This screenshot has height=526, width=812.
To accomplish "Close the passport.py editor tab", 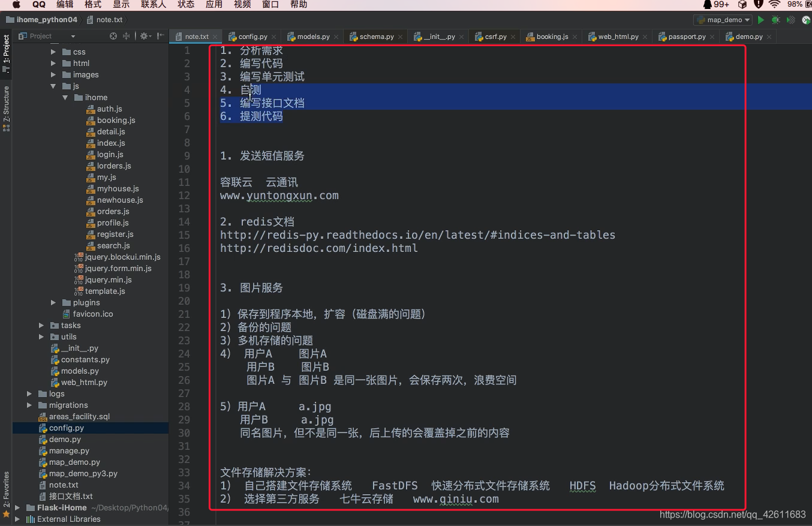I will (712, 37).
